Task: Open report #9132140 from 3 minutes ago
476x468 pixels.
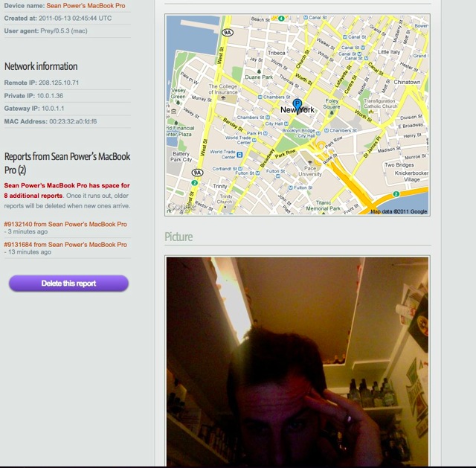Action: point(65,224)
